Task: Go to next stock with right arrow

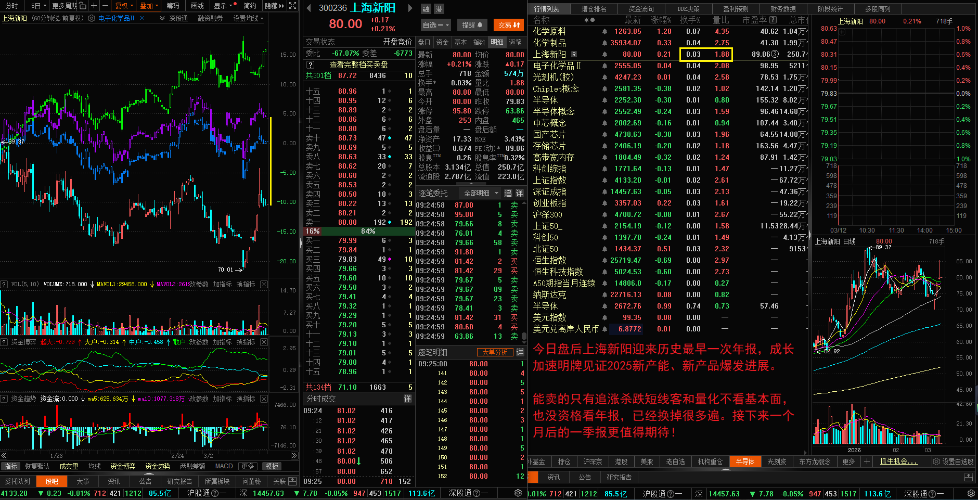Action: point(410,8)
